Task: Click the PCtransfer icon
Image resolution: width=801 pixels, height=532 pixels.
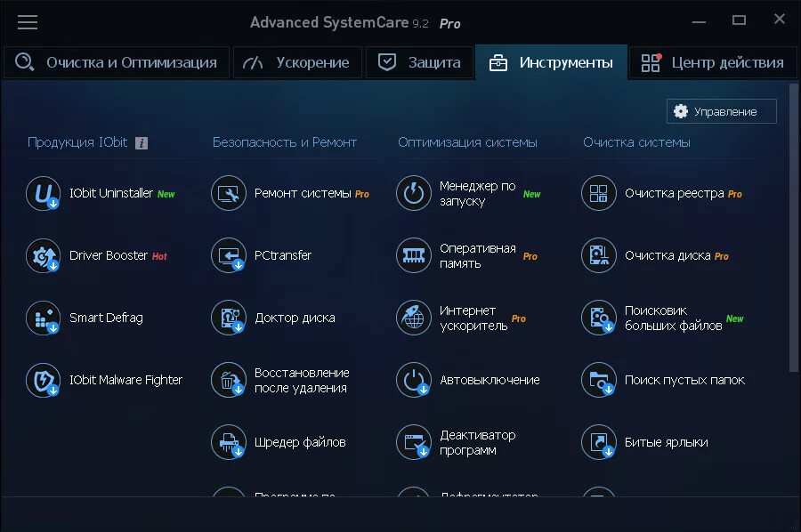Action: point(229,255)
